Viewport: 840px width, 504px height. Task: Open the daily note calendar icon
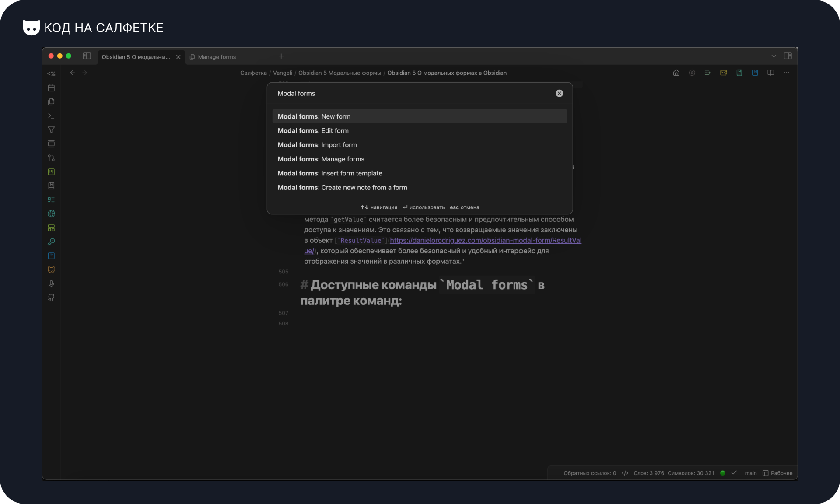click(51, 88)
